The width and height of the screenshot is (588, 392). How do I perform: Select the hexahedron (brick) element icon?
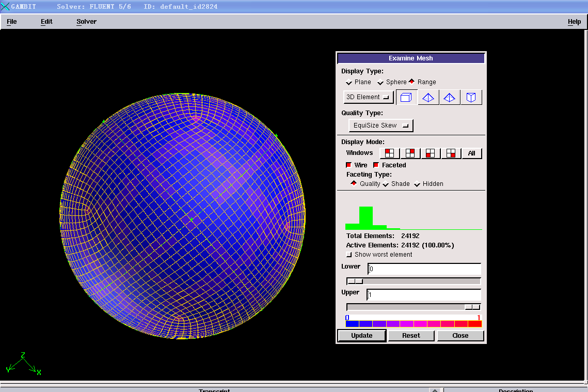pos(406,97)
